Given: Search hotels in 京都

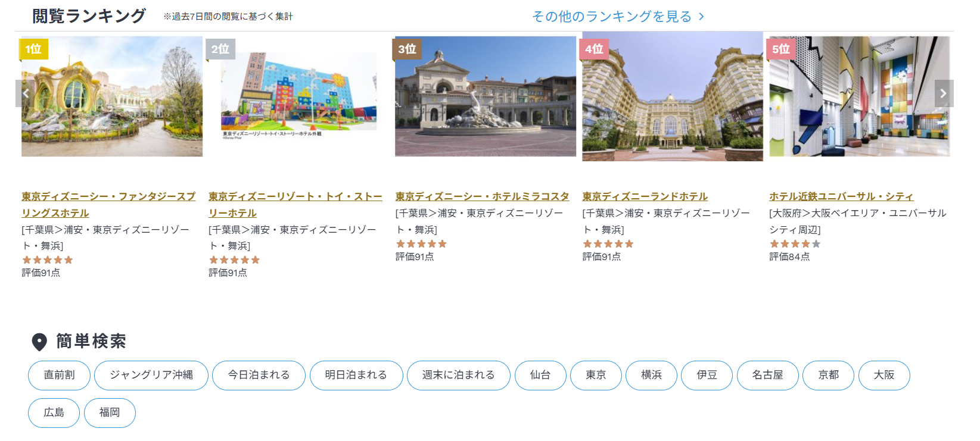Looking at the screenshot, I should [827, 375].
